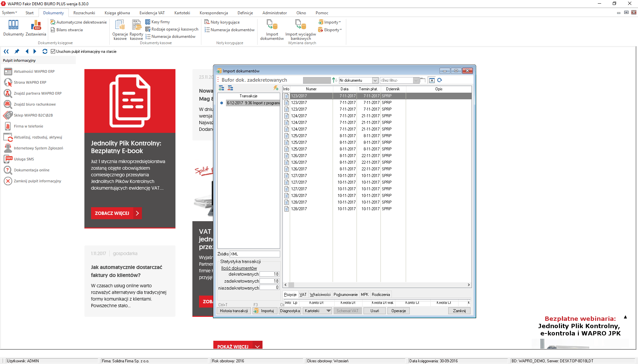Switch to Podsumowanie tab

pos(345,295)
